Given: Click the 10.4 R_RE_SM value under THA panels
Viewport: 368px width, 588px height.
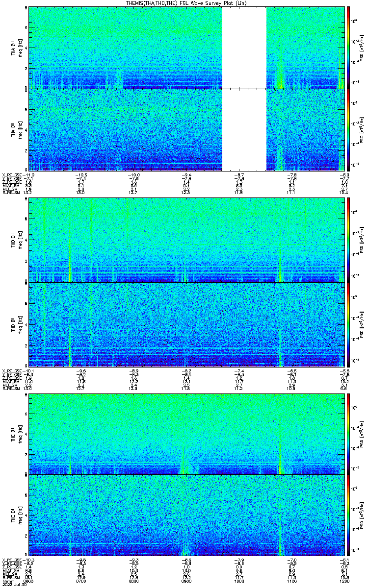Looking at the screenshot, I should (344, 193).
